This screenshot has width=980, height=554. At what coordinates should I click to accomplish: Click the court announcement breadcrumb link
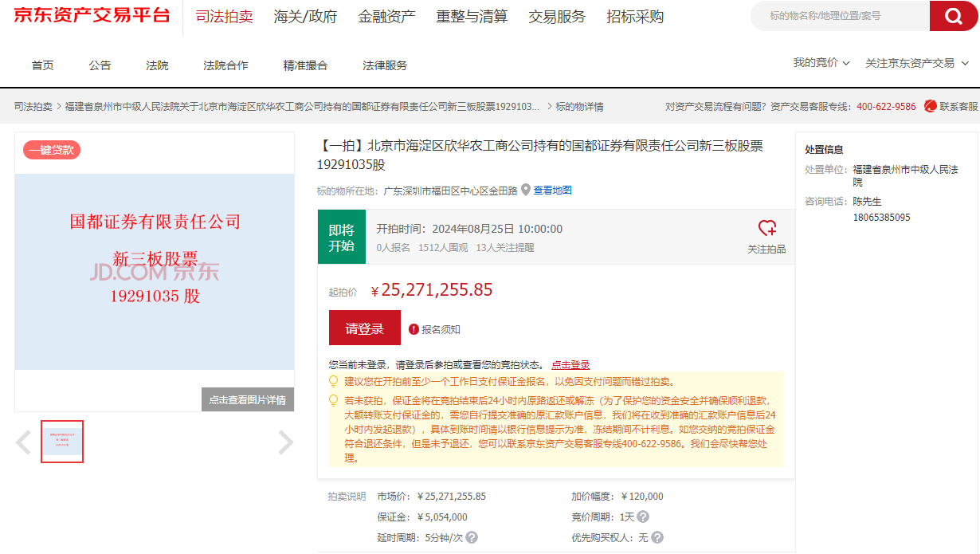coord(302,106)
